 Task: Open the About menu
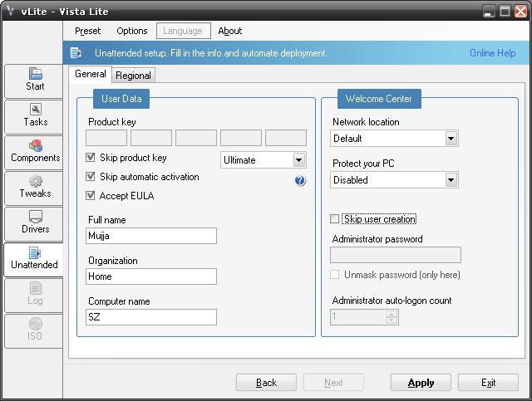[x=230, y=31]
